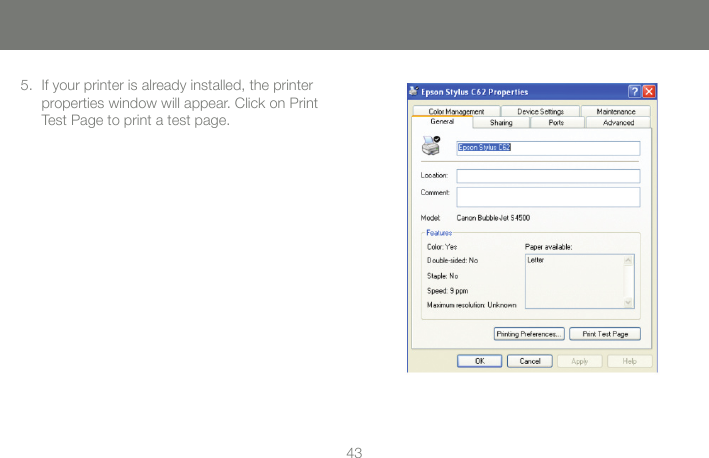Click the printer name field Epson Stylus C62

pos(548,148)
